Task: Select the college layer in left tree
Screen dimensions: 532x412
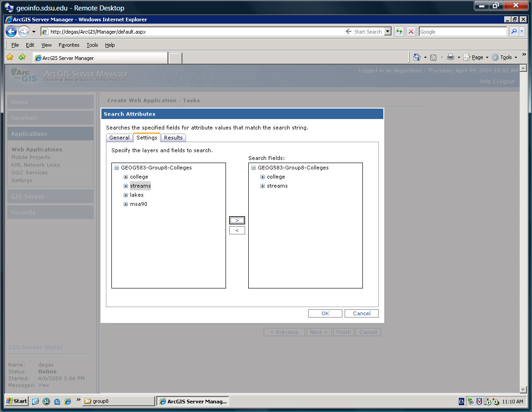Action: [x=139, y=177]
